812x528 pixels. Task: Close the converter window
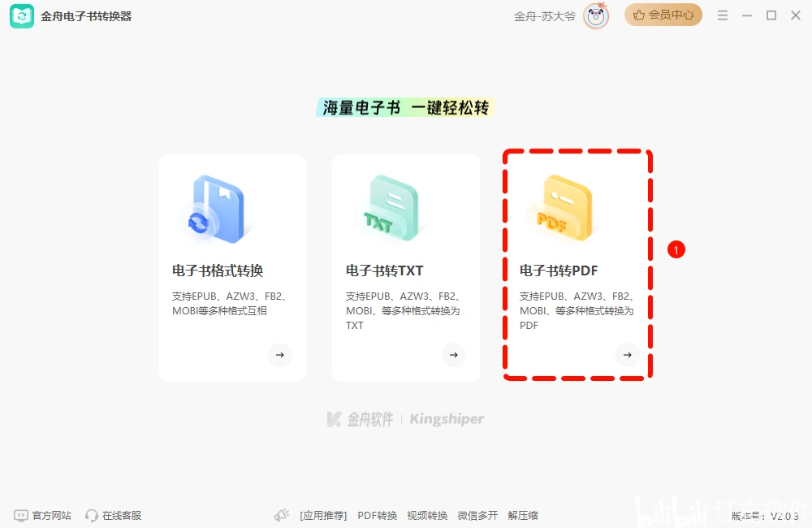pyautogui.click(x=796, y=15)
